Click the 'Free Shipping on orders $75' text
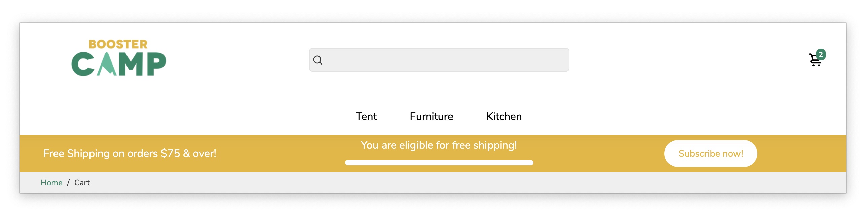 click(x=130, y=154)
